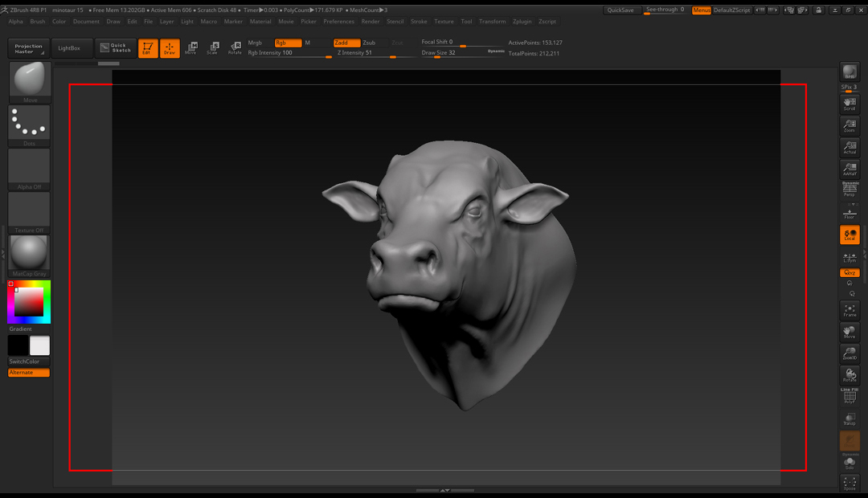Open the Brush menu

pyautogui.click(x=38, y=22)
